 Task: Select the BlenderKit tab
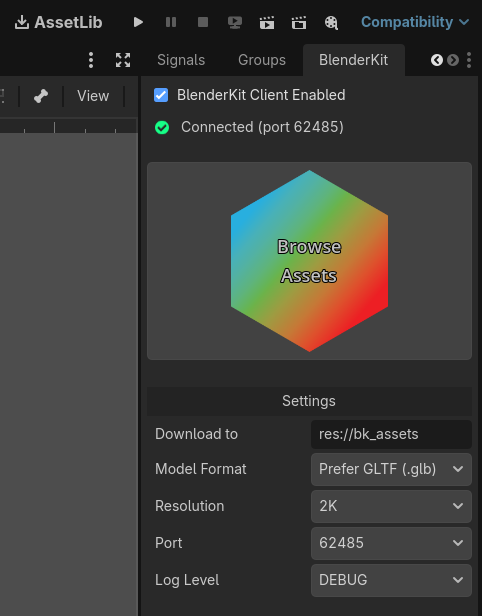pyautogui.click(x=354, y=60)
